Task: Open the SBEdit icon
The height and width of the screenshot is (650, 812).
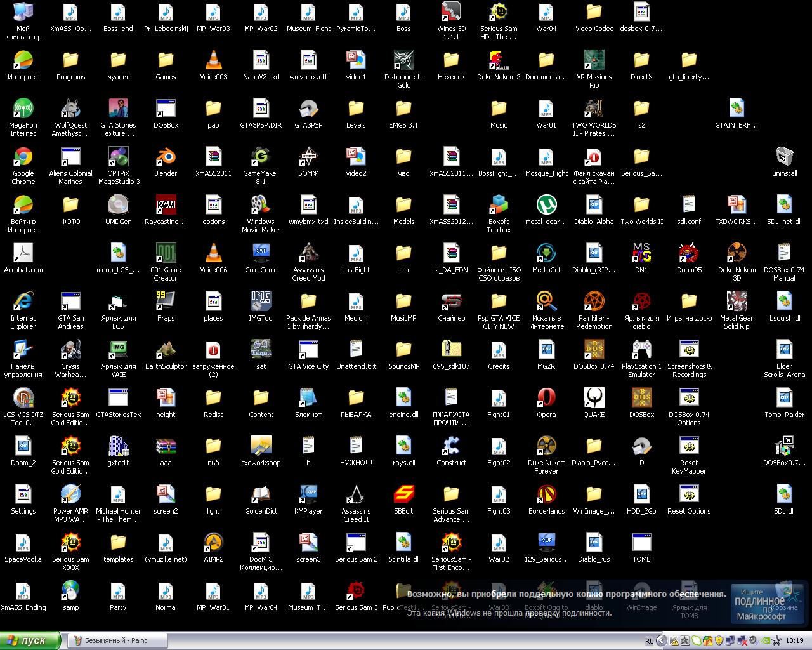Action: [403, 494]
